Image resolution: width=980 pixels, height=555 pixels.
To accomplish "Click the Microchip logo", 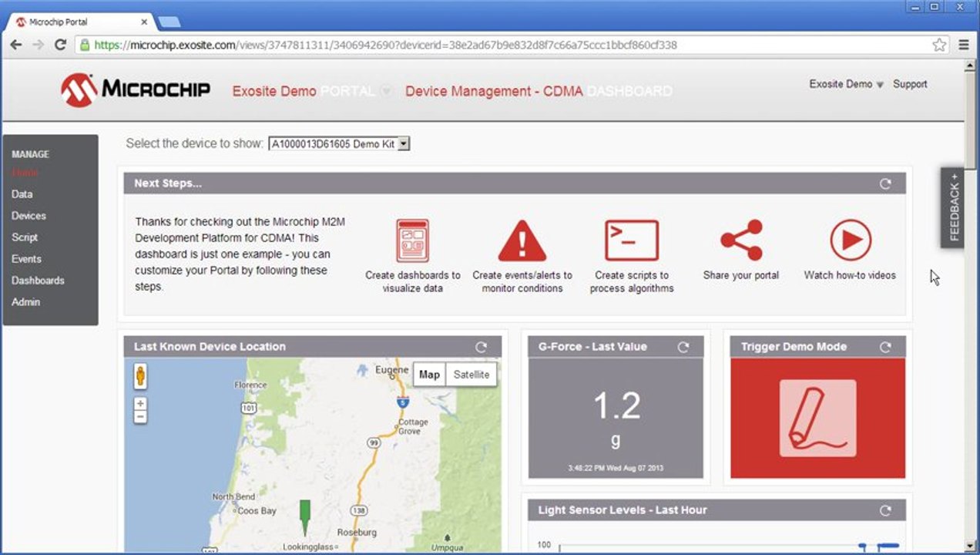I will point(136,89).
